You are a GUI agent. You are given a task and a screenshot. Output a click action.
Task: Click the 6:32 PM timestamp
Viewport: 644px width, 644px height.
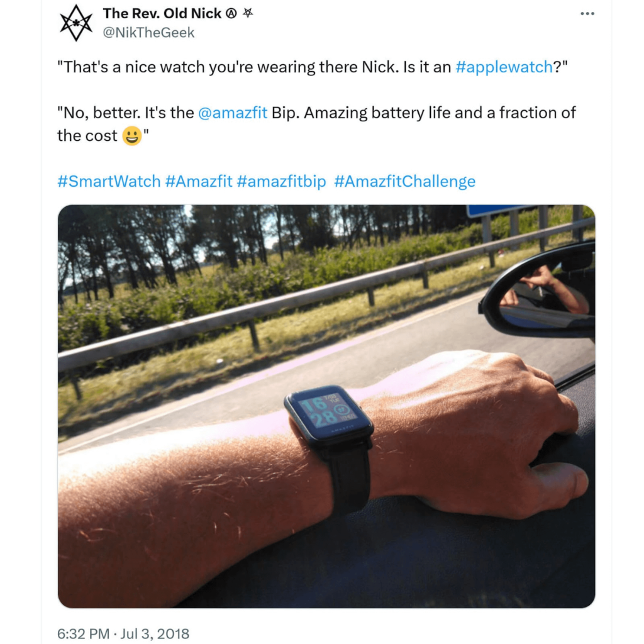tap(84, 633)
